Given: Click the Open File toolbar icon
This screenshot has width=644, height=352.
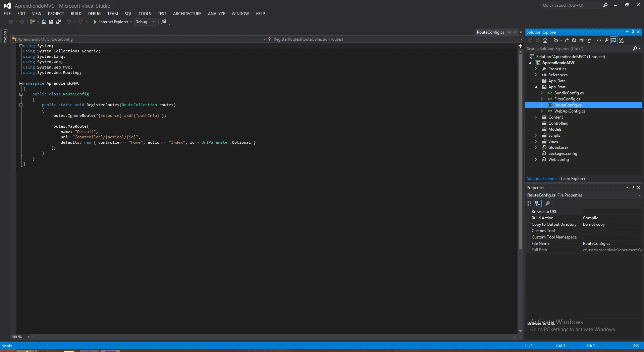Looking at the screenshot, I should [44, 22].
